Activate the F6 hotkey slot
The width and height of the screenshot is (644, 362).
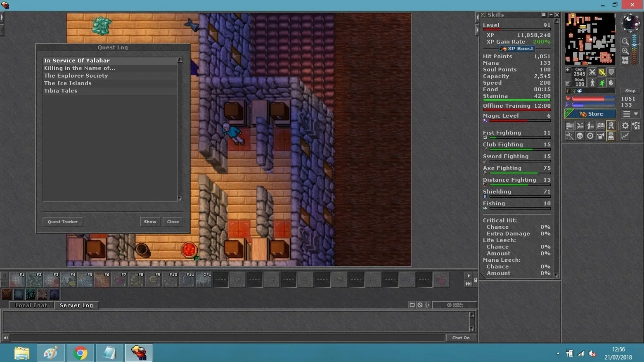click(102, 279)
